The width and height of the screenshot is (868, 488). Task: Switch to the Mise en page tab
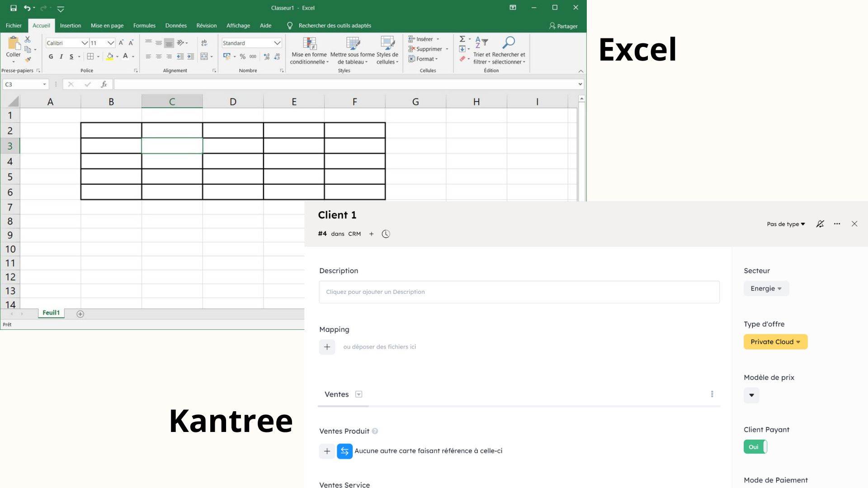click(107, 26)
